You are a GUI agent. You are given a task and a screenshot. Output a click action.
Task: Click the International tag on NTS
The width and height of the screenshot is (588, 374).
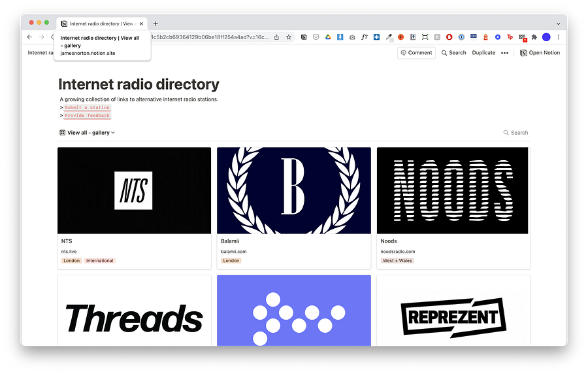click(100, 261)
